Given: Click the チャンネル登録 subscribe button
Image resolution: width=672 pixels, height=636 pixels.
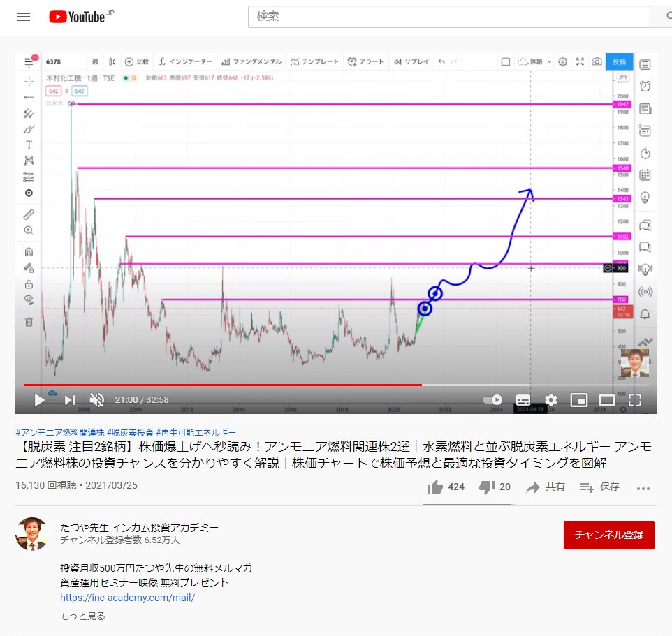Looking at the screenshot, I should (x=608, y=535).
